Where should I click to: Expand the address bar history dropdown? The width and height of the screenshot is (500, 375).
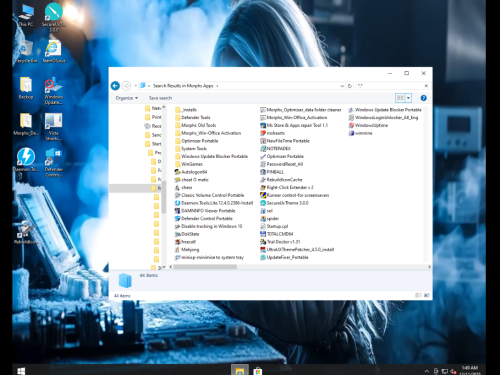coord(342,86)
